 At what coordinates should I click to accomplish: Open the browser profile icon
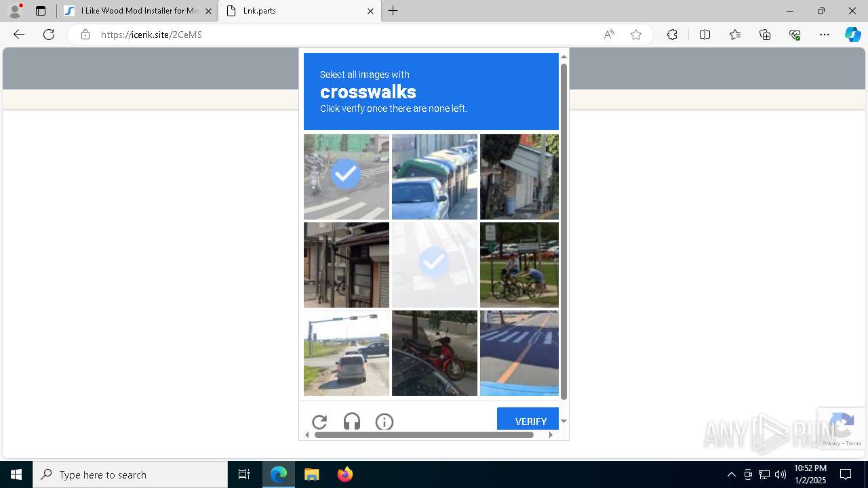[x=15, y=11]
